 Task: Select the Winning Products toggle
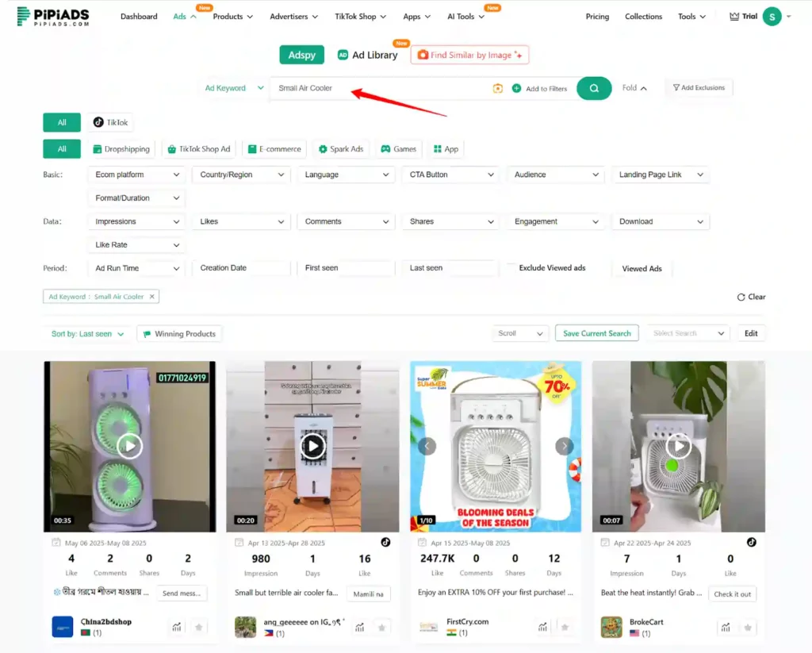[x=179, y=333]
